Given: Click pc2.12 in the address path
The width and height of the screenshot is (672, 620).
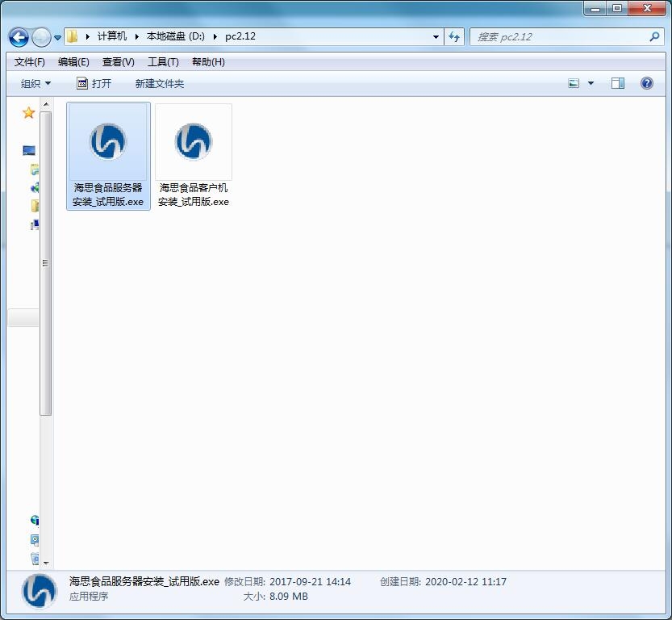Looking at the screenshot, I should coord(240,36).
